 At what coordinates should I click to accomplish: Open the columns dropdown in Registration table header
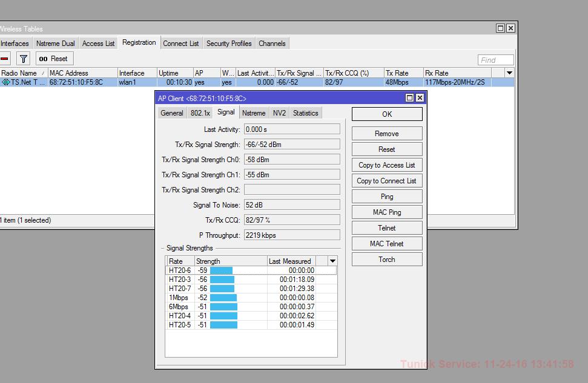[509, 73]
